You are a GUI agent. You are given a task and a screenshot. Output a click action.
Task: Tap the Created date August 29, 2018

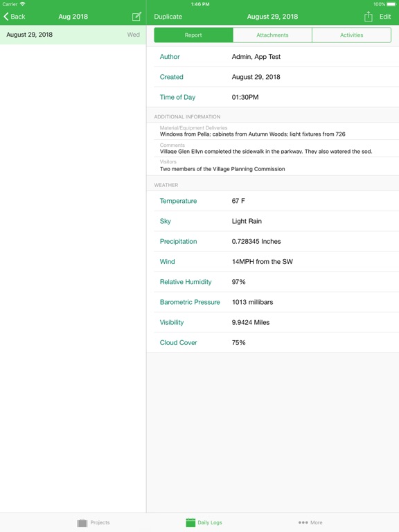coord(256,77)
